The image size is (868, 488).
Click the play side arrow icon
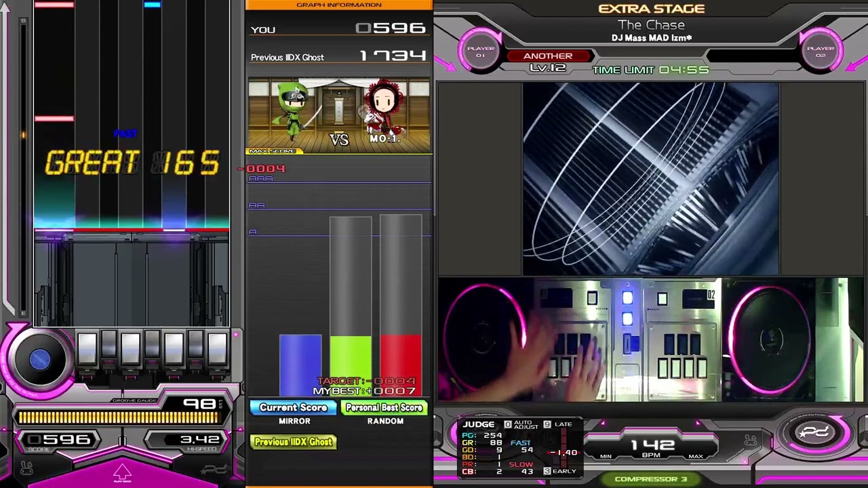(122, 472)
